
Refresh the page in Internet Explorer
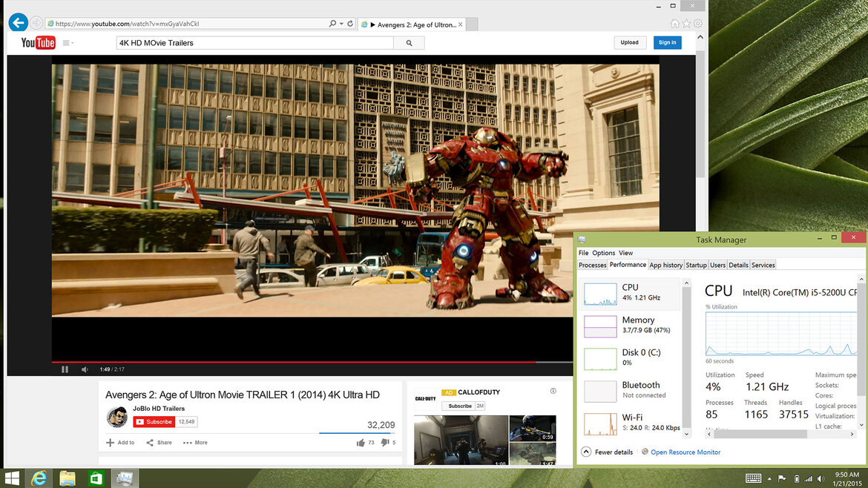coord(350,24)
